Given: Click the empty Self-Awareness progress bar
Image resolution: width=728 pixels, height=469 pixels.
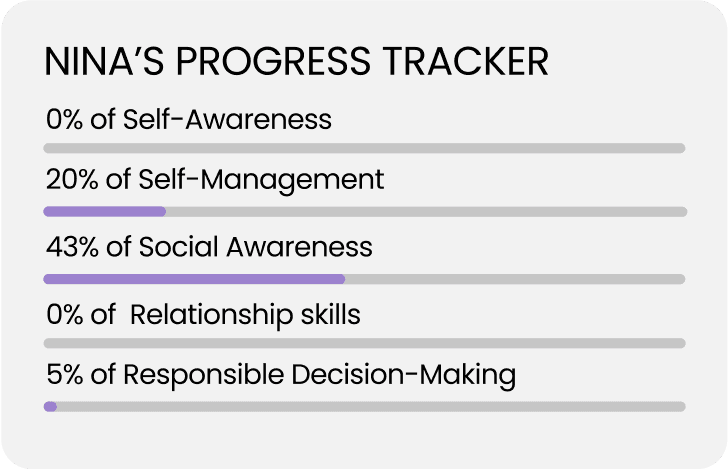Looking at the screenshot, I should [x=365, y=148].
